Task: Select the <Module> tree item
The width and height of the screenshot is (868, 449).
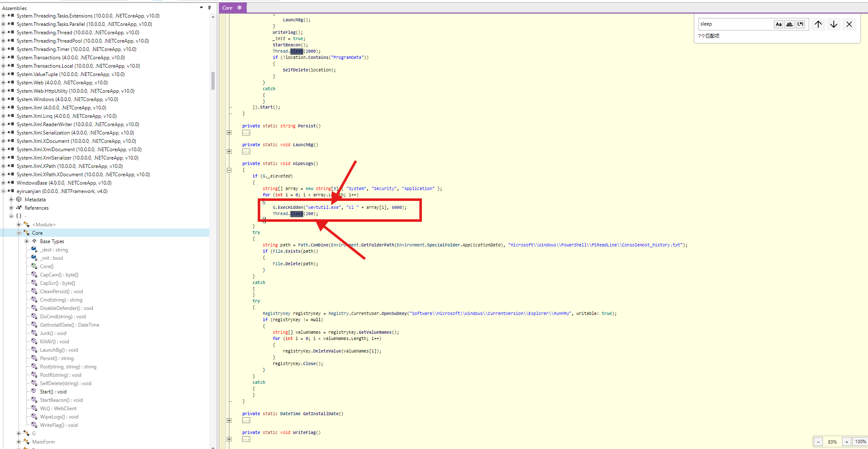Action: coord(44,225)
